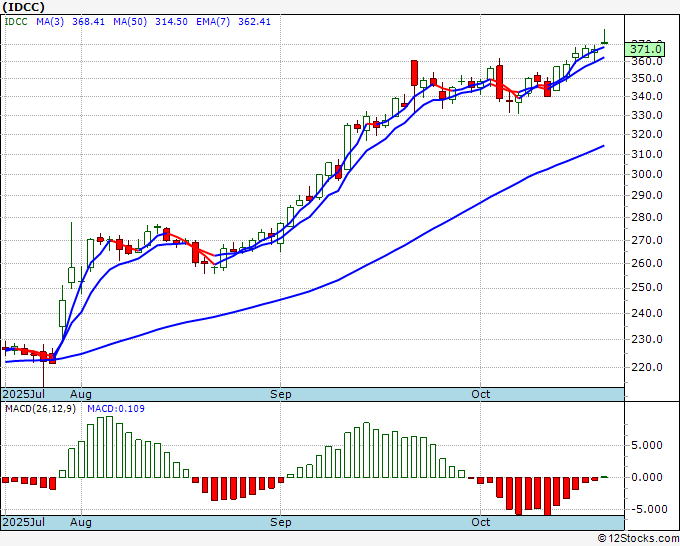Click the MACD:0.109 value label
Image resolution: width=680 pixels, height=546 pixels.
pos(116,409)
